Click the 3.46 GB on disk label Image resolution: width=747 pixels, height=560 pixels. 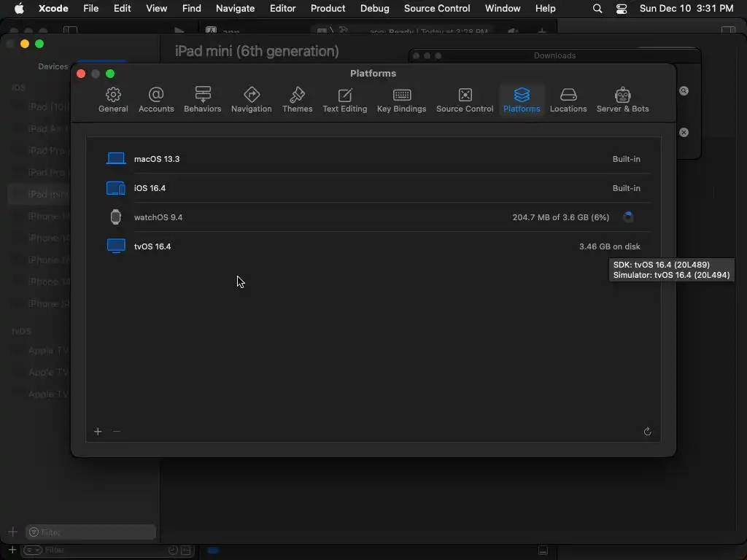pyautogui.click(x=609, y=246)
